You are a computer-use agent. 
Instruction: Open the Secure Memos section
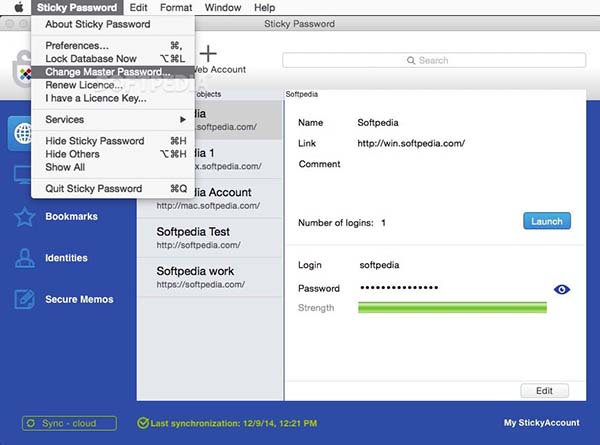[x=79, y=299]
